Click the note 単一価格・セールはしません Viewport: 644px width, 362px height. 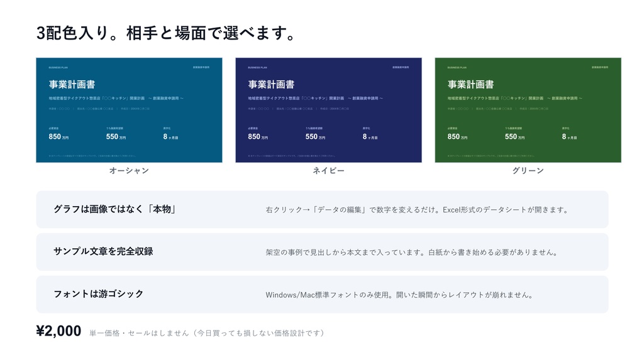click(x=207, y=333)
